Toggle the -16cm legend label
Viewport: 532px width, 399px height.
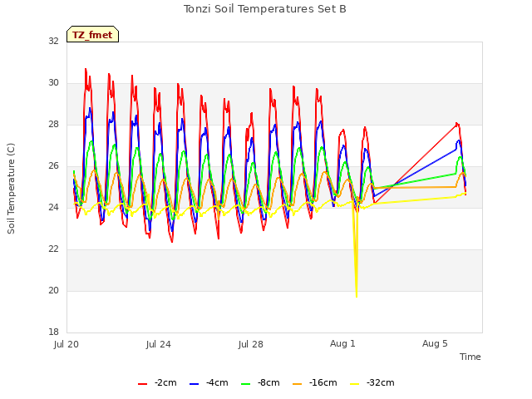point(323,382)
